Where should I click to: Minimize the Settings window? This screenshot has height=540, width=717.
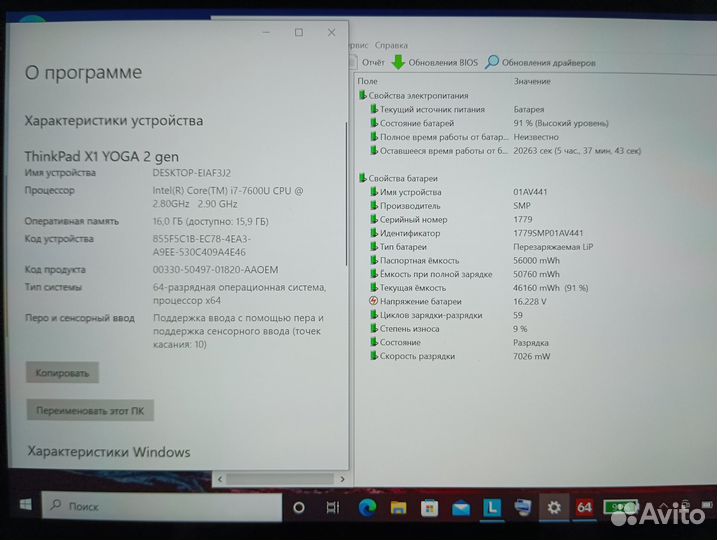pos(266,32)
